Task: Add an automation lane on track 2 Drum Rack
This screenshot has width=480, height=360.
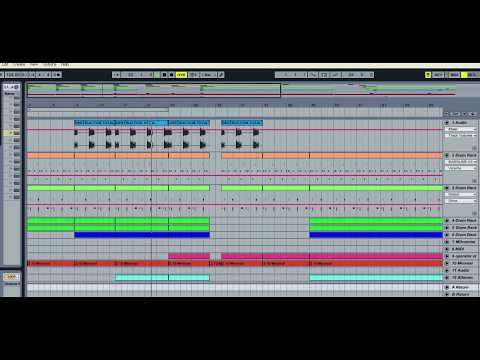Action: tap(474, 180)
